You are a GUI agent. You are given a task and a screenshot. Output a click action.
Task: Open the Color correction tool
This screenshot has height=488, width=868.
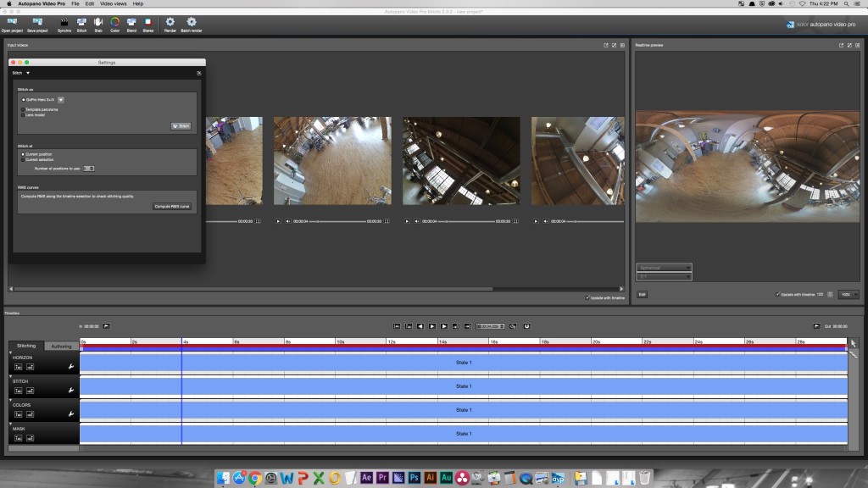pos(114,25)
